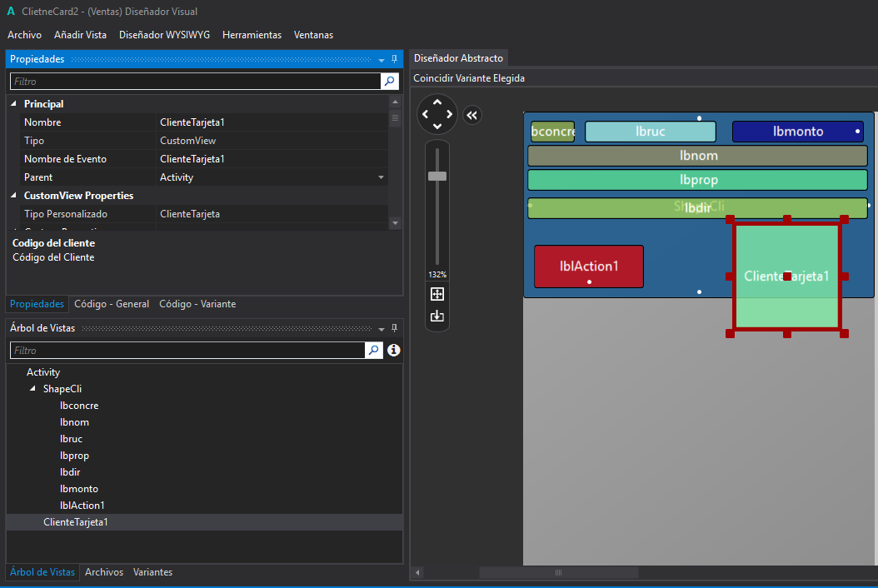
Task: Click the download icon under zoom controls
Action: 437,316
